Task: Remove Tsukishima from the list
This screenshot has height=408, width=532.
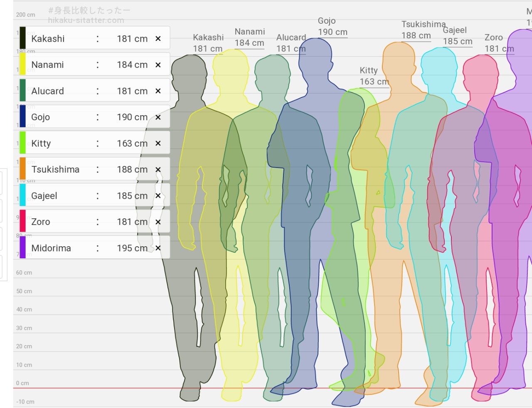Action: click(158, 170)
